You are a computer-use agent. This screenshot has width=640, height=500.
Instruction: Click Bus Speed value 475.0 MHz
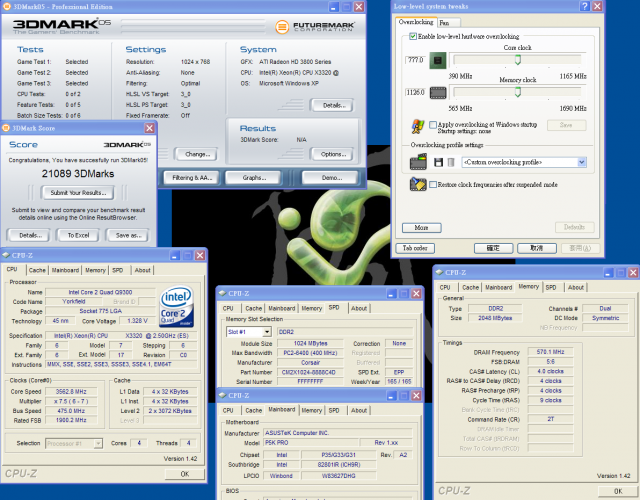(71, 411)
